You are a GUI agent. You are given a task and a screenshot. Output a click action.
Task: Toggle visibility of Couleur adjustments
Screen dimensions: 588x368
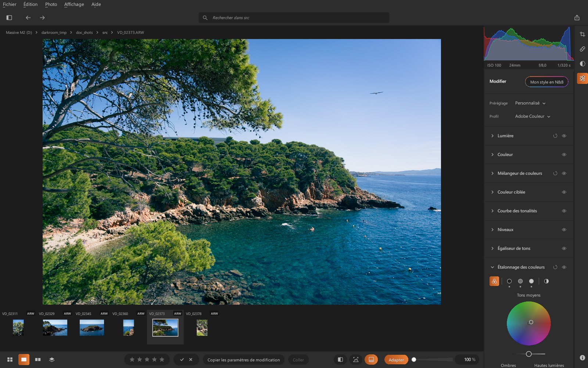tap(564, 155)
